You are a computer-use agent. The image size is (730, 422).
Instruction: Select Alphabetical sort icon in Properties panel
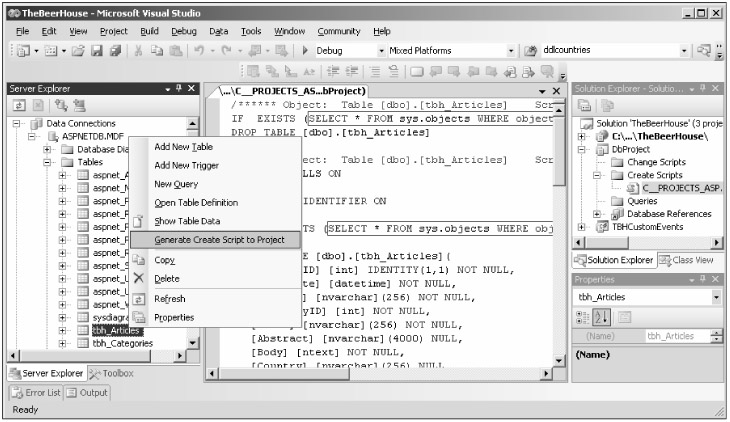[601, 318]
